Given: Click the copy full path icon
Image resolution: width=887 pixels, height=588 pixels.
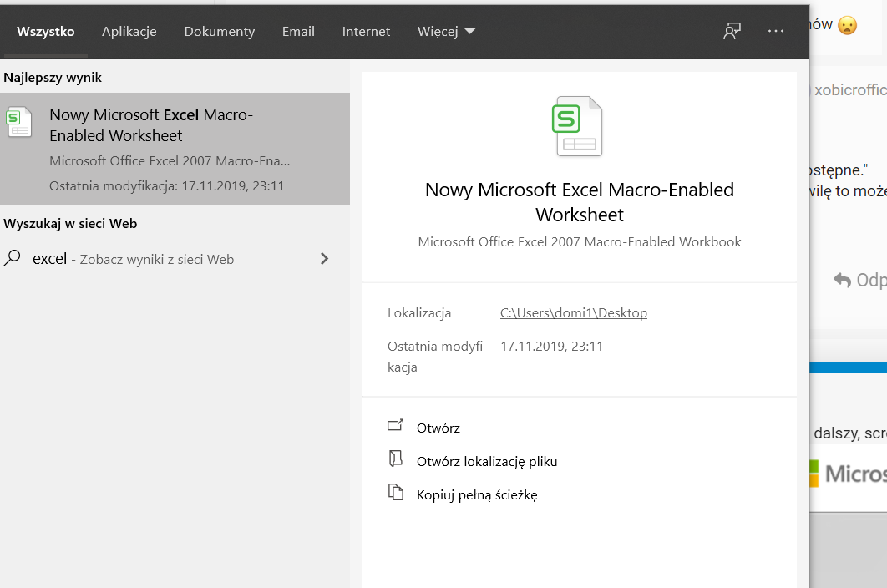Looking at the screenshot, I should [395, 492].
